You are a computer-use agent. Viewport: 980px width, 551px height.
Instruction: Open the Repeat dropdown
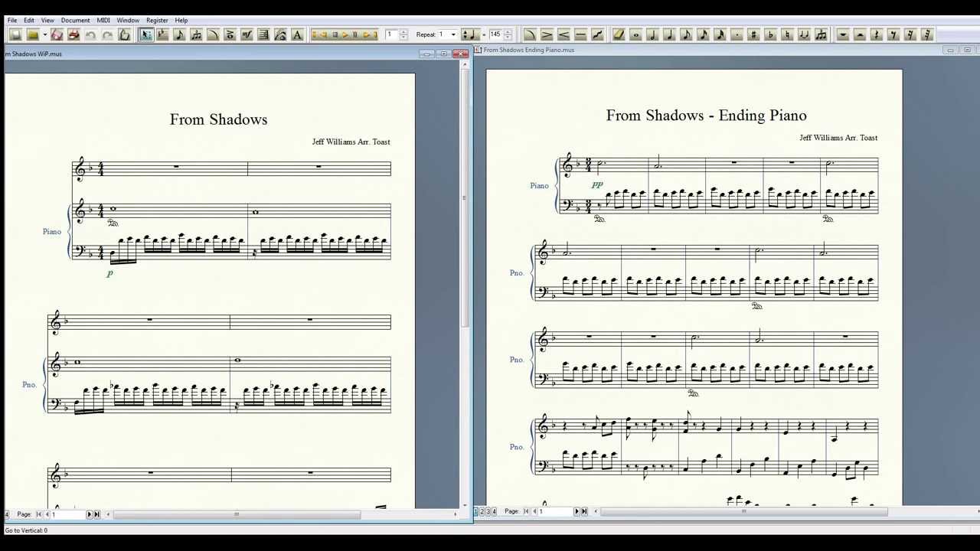click(x=453, y=34)
